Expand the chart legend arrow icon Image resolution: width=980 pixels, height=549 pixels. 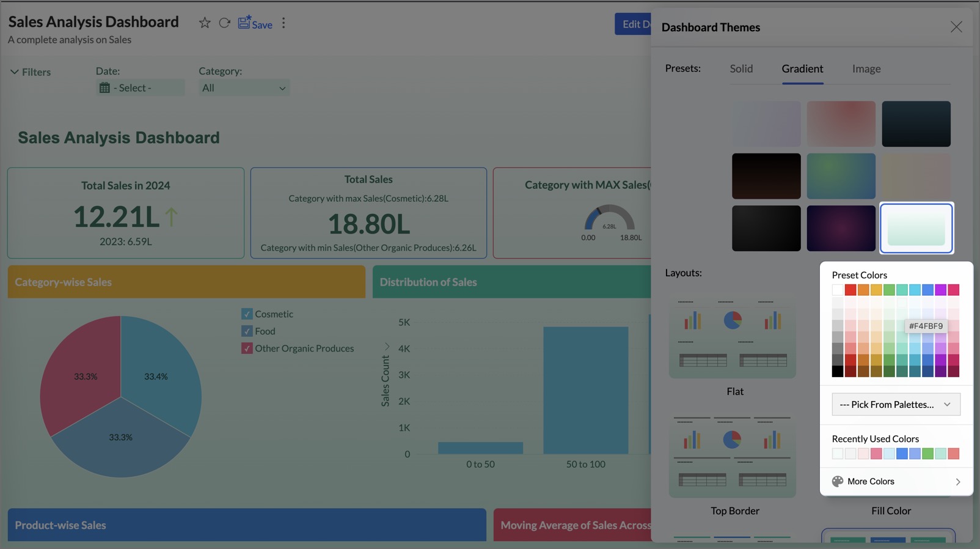click(387, 347)
